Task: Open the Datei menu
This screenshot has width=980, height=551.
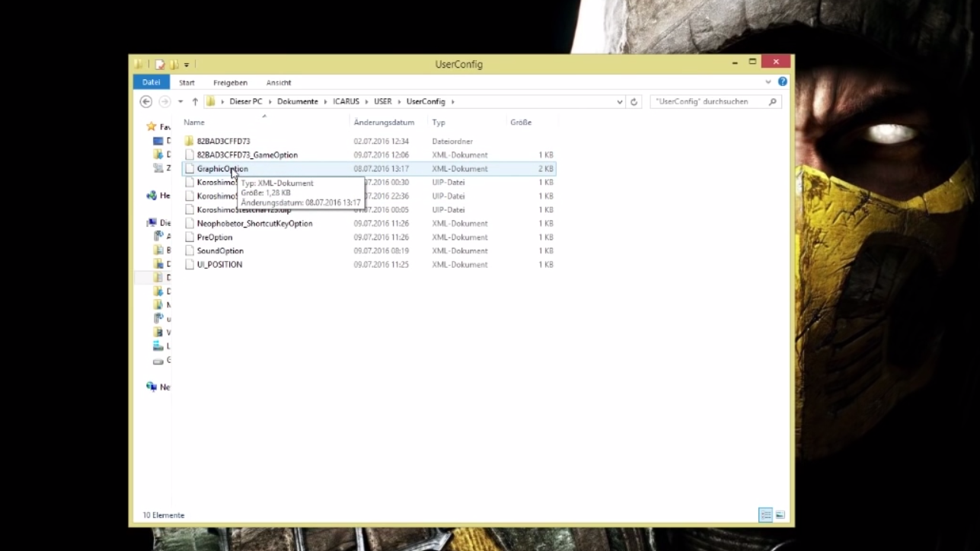Action: click(x=151, y=81)
